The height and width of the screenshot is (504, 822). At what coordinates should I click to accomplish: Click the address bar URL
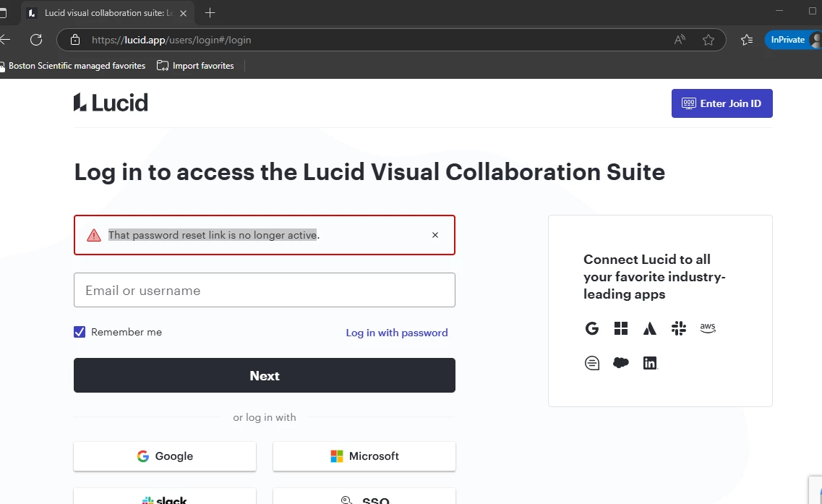pyautogui.click(x=171, y=40)
